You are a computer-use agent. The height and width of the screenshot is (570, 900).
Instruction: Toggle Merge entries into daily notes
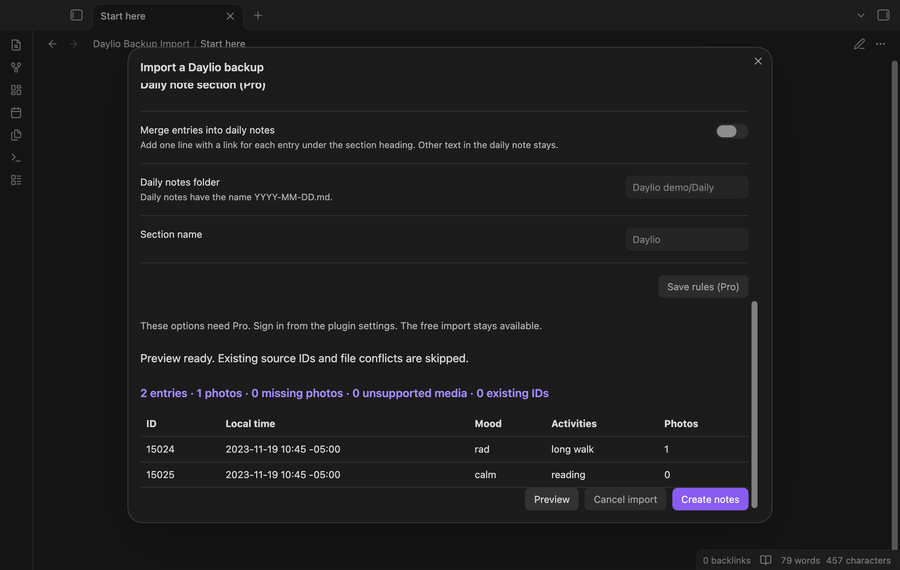pyautogui.click(x=732, y=131)
